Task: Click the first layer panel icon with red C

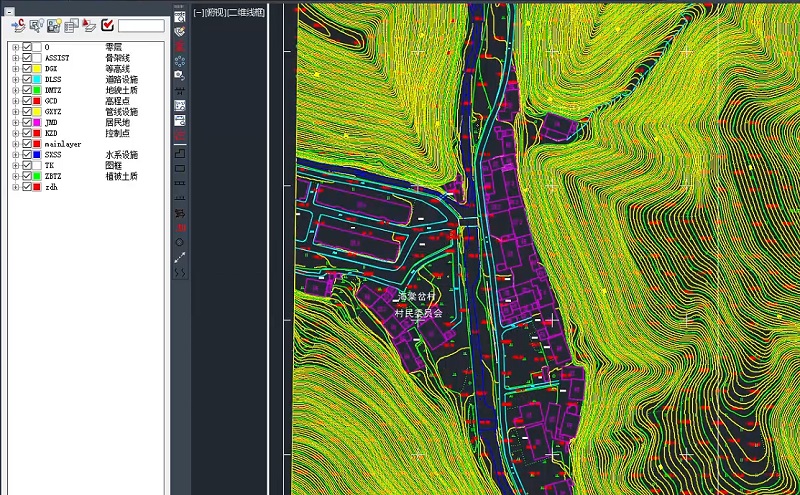Action: point(17,25)
